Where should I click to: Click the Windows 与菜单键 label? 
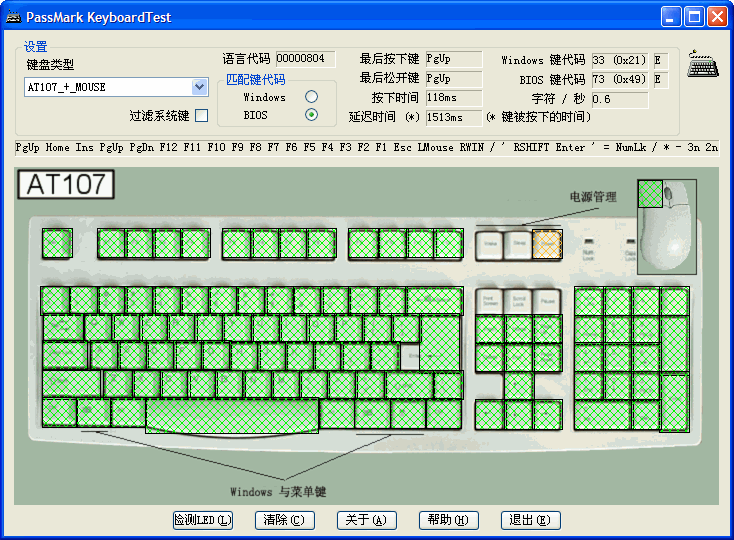click(278, 492)
